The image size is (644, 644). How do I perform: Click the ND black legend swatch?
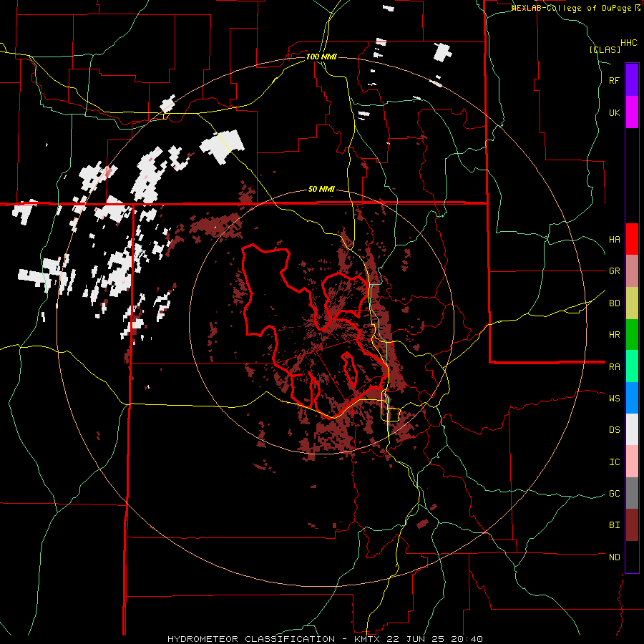[632, 557]
